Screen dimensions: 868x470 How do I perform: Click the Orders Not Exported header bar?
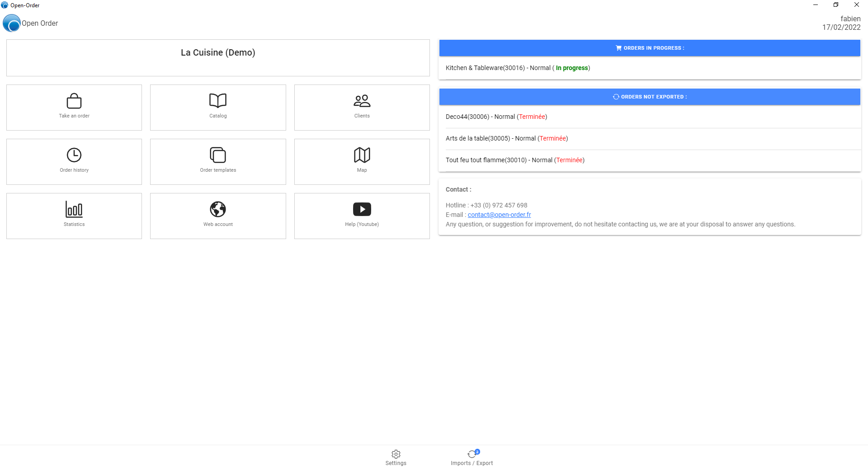(x=650, y=97)
